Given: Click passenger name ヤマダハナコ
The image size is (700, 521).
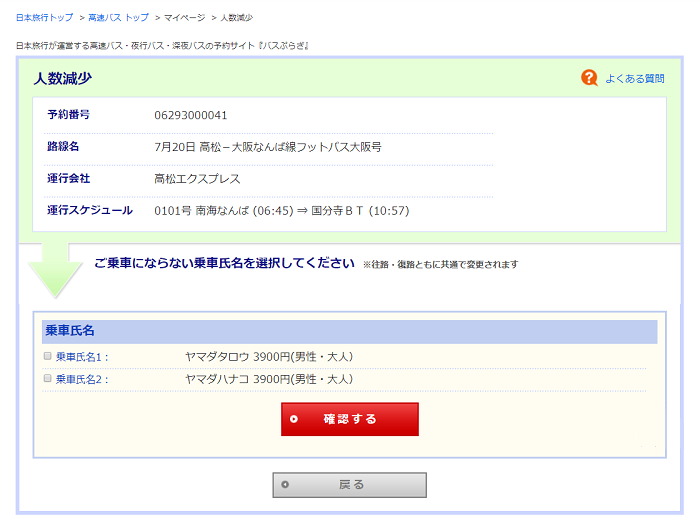Looking at the screenshot, I should click(x=217, y=380).
